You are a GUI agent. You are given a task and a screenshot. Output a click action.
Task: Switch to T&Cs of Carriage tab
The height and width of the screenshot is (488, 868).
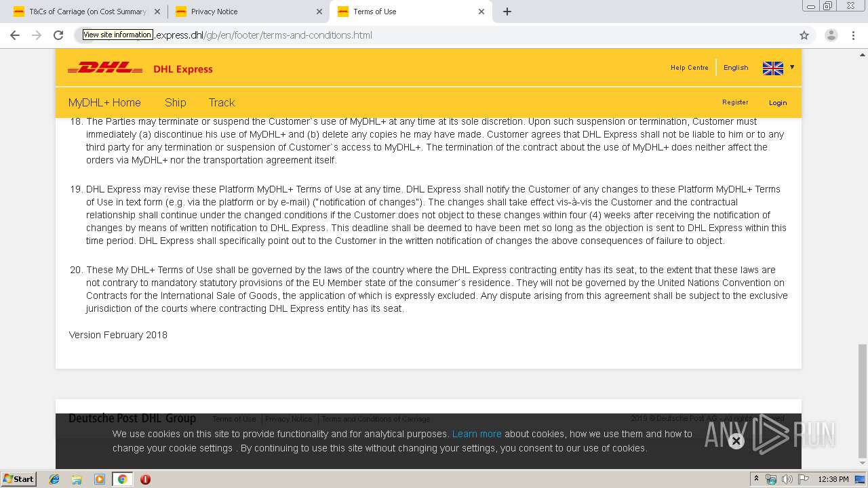tap(87, 12)
